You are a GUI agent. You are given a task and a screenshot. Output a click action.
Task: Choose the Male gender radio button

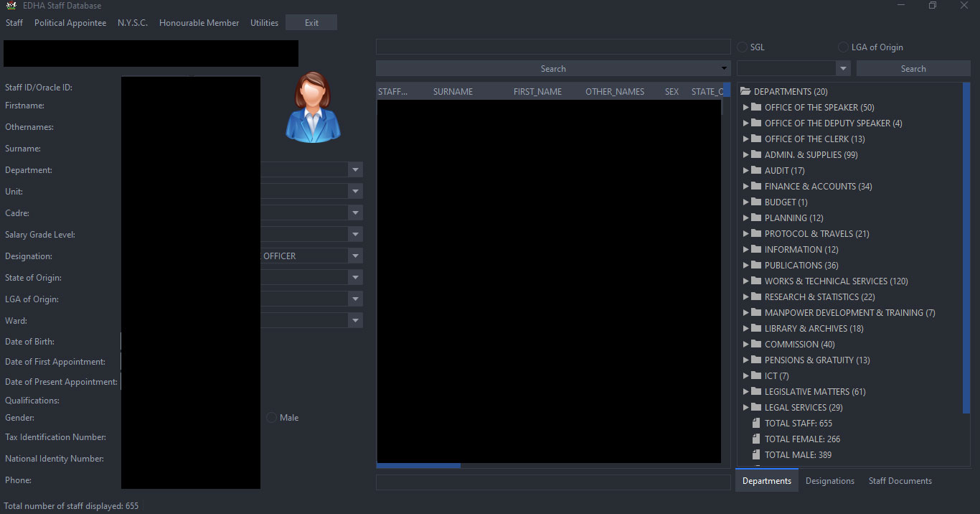click(x=271, y=418)
